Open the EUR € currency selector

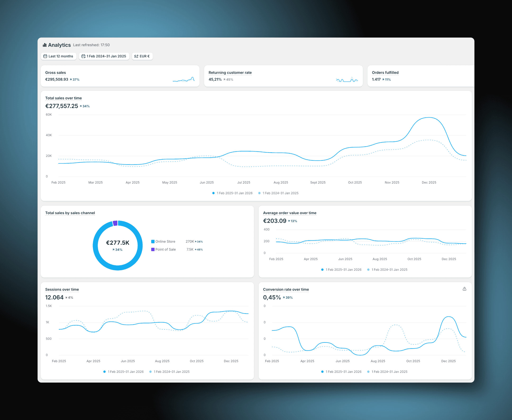(142, 56)
